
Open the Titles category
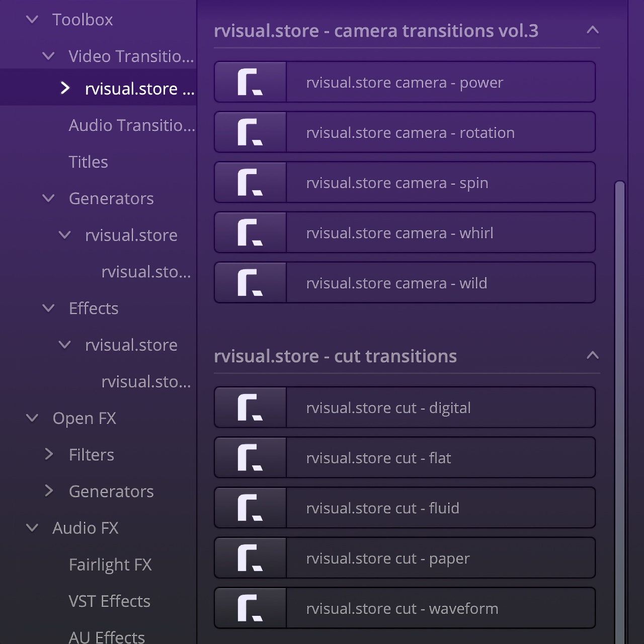(x=89, y=162)
